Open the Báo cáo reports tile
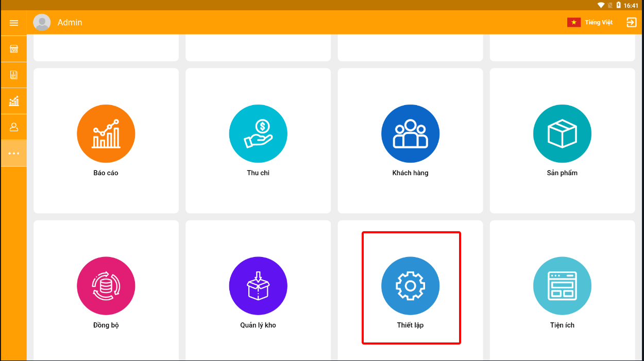The width and height of the screenshot is (644, 361). coord(106,140)
